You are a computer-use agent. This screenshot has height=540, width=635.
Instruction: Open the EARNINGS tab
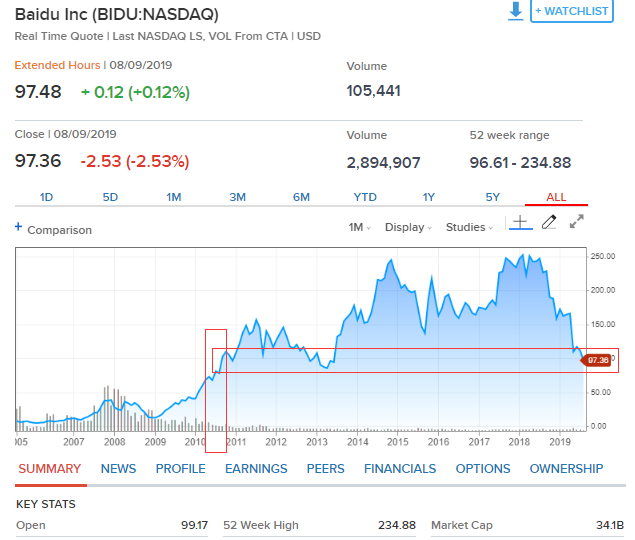tap(256, 468)
